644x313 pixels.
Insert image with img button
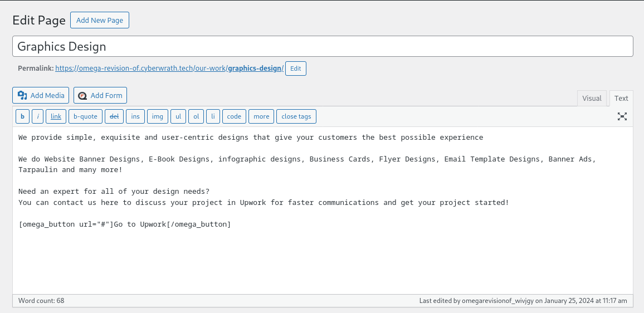[x=158, y=116]
